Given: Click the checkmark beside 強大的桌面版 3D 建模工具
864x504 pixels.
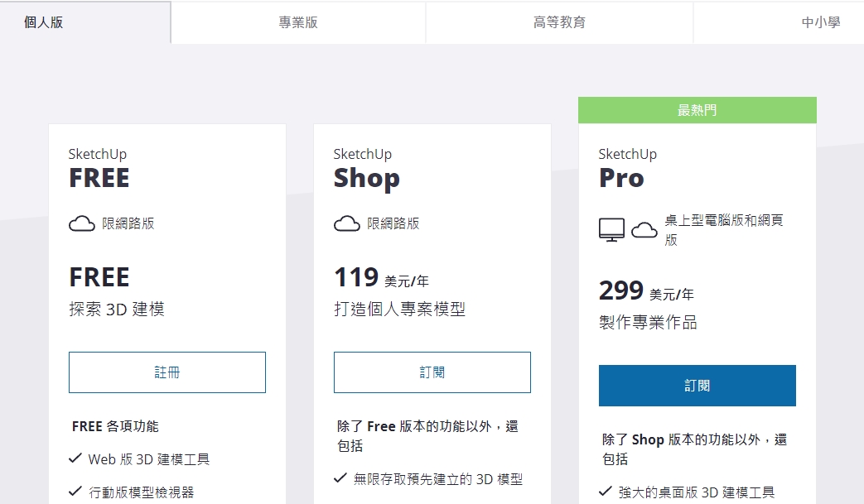Looking at the screenshot, I should click(605, 492).
